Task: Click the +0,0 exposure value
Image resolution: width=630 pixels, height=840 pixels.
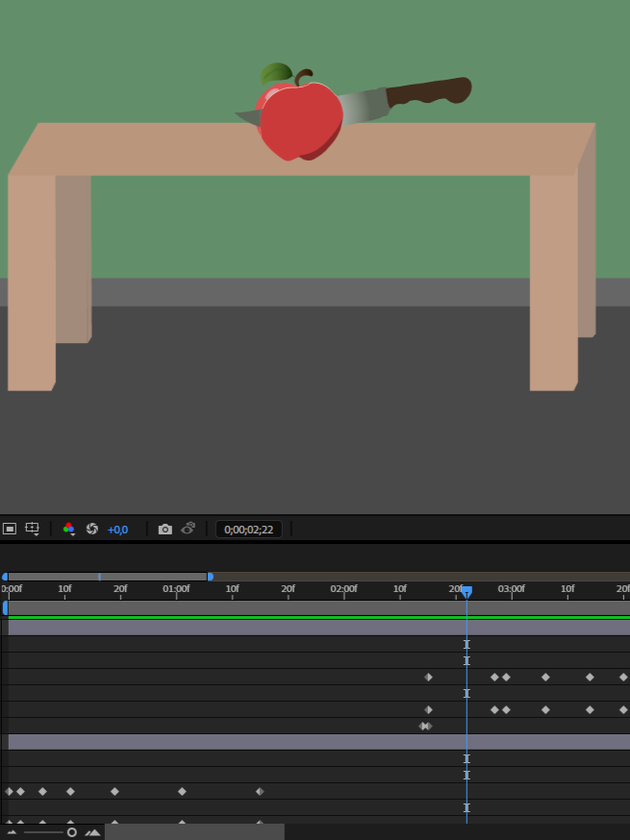Action: (117, 530)
